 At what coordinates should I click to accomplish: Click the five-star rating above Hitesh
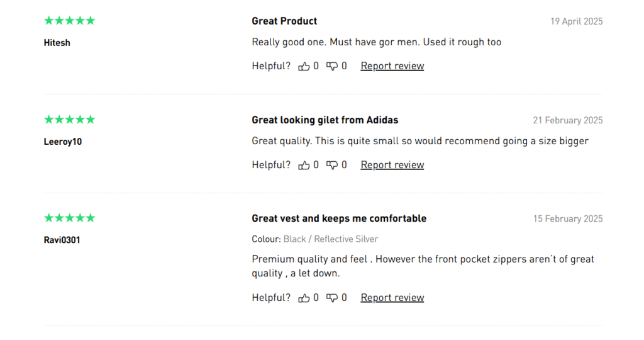(69, 21)
